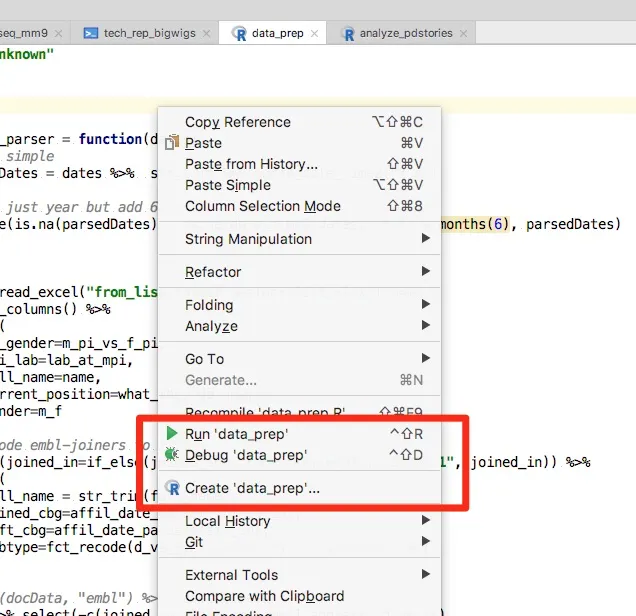
Task: Expand the Refactor submenu
Action: pyautogui.click(x=299, y=272)
